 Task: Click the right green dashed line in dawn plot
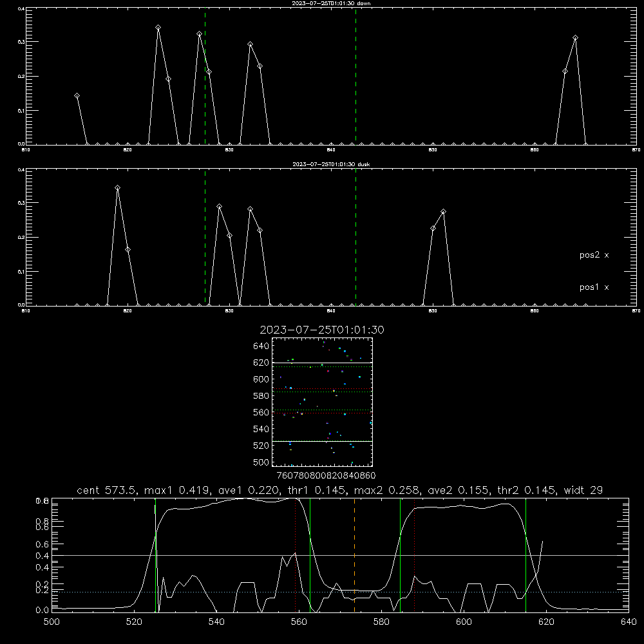[x=355, y=76]
